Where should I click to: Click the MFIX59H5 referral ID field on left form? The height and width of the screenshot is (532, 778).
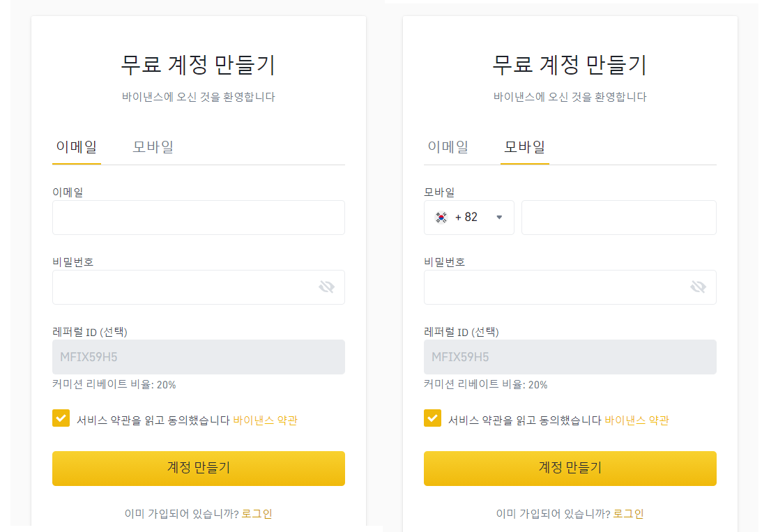click(198, 356)
